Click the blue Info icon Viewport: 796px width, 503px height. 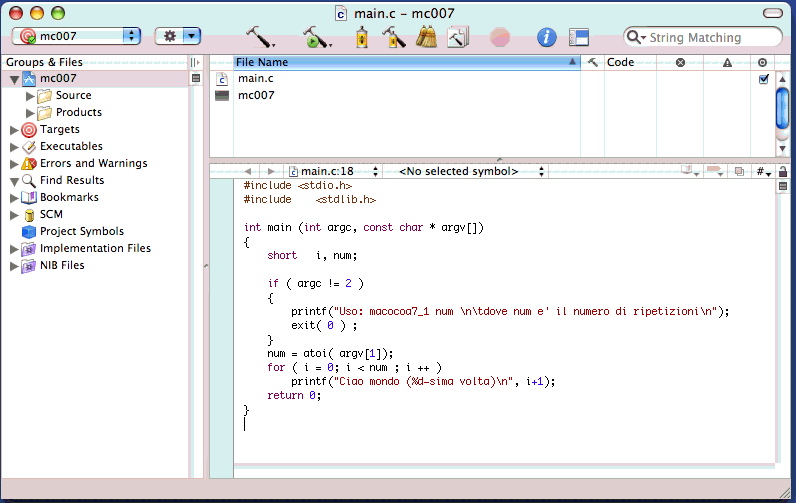click(x=546, y=37)
